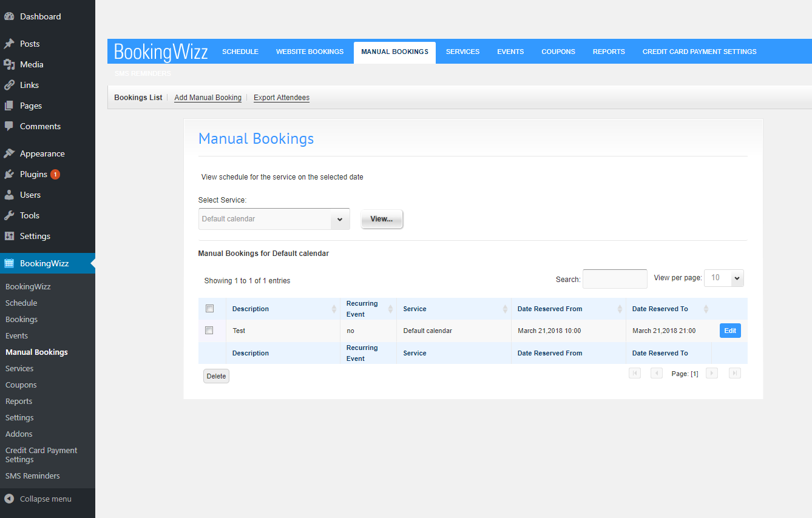Switch to the Website Bookings tab
Viewport: 812px width, 518px height.
[310, 52]
